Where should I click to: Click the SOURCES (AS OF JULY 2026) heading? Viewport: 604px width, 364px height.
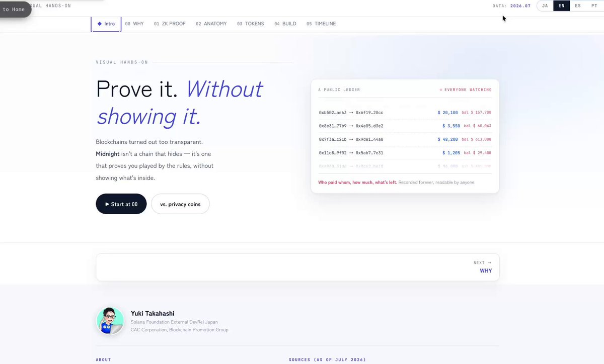click(x=327, y=360)
